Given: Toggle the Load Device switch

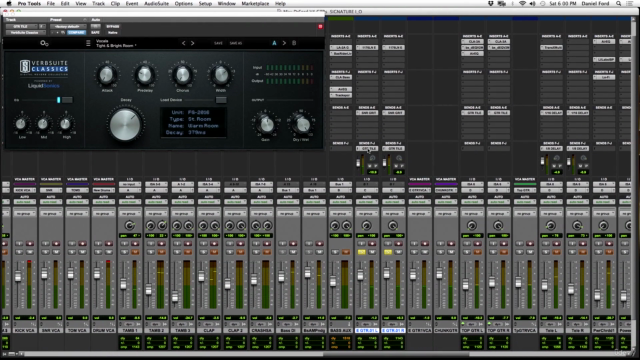Looking at the screenshot, I should [221, 100].
